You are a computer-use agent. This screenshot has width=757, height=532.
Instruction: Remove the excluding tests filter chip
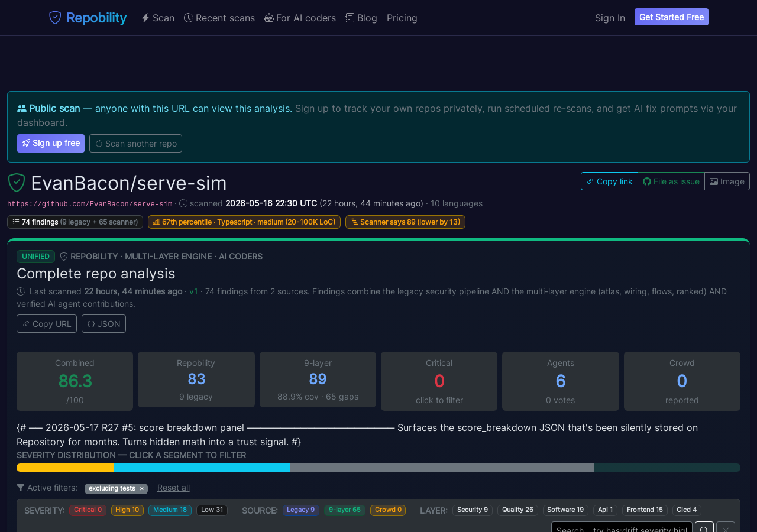coord(142,489)
